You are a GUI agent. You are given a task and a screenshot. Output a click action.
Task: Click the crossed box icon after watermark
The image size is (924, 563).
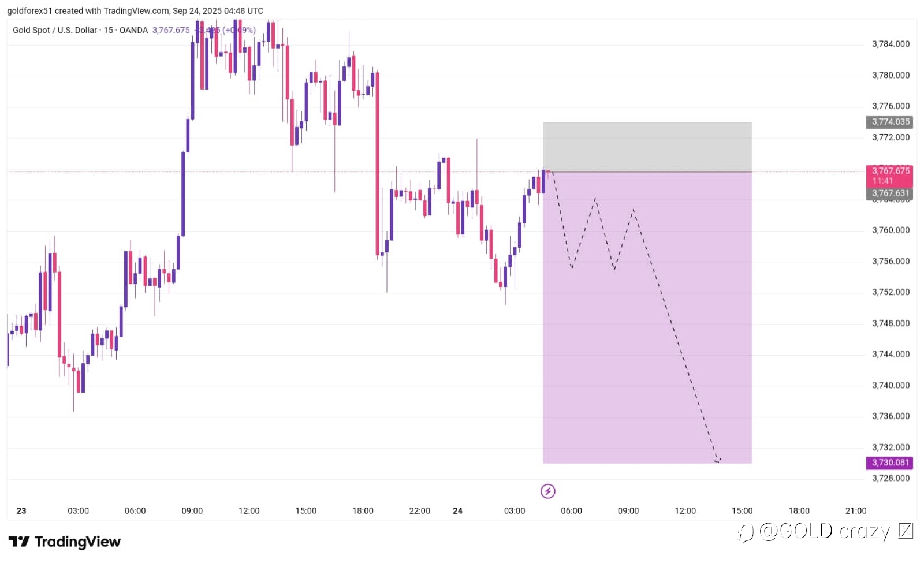pos(906,531)
